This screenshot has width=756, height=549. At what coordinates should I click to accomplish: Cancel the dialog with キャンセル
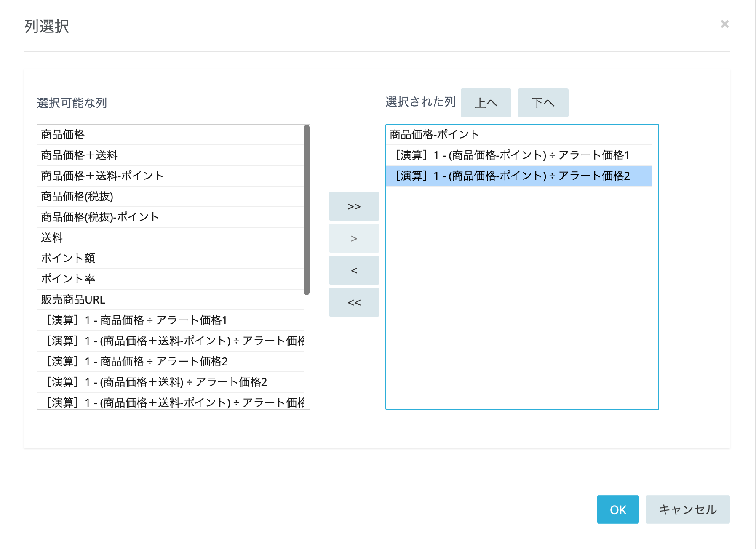[687, 509]
